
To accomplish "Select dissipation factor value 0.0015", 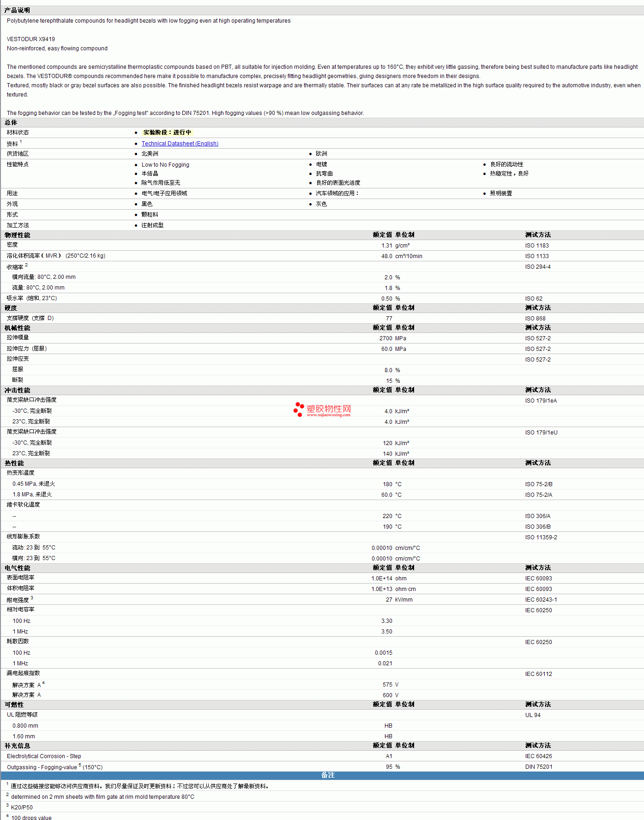I will (x=384, y=653).
